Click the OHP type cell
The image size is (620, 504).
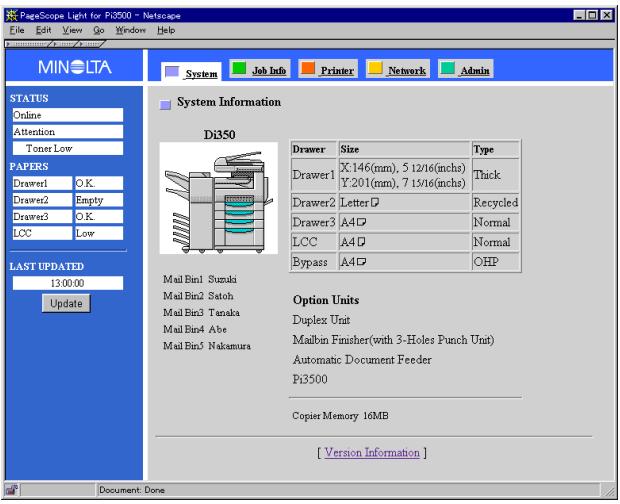point(495,262)
